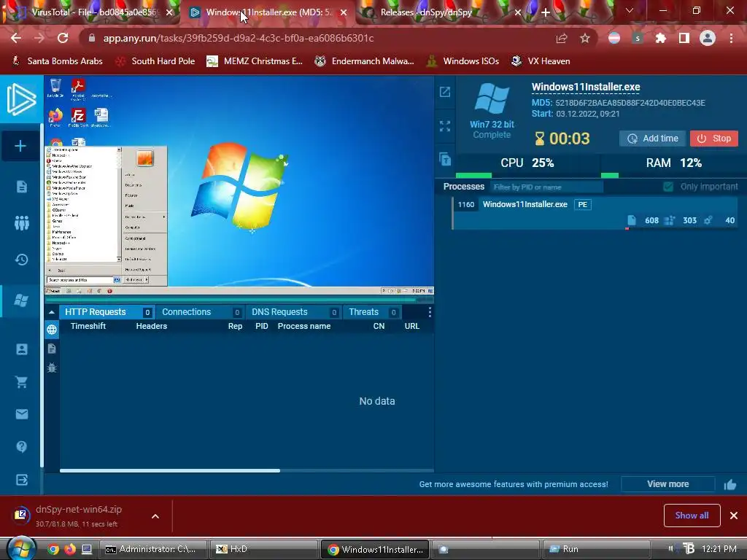The height and width of the screenshot is (560, 747).
Task: Open public tasks document icon in sidebar
Action: pos(21,186)
